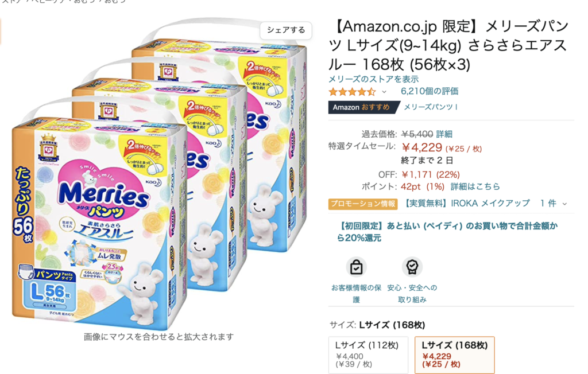Image resolution: width=588 pixels, height=374 pixels.
Task: Open the お客様情報の保護 text link
Action: [356, 294]
